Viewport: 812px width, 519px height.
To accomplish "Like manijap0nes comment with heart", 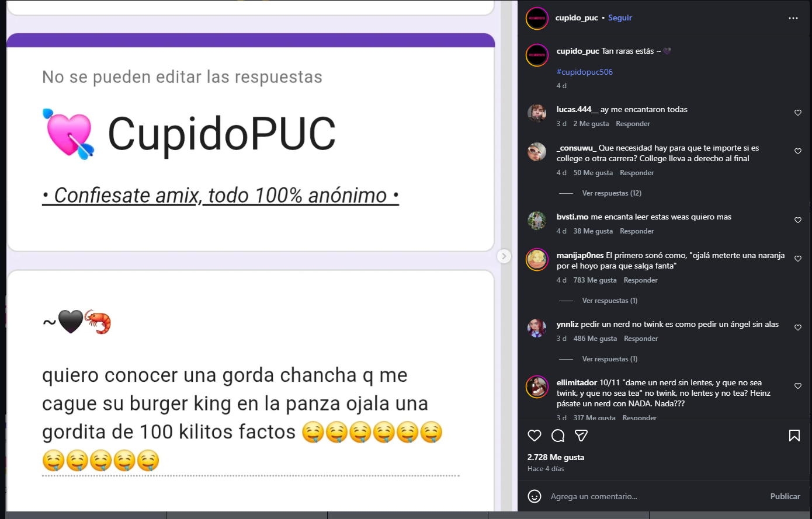I will point(798,259).
